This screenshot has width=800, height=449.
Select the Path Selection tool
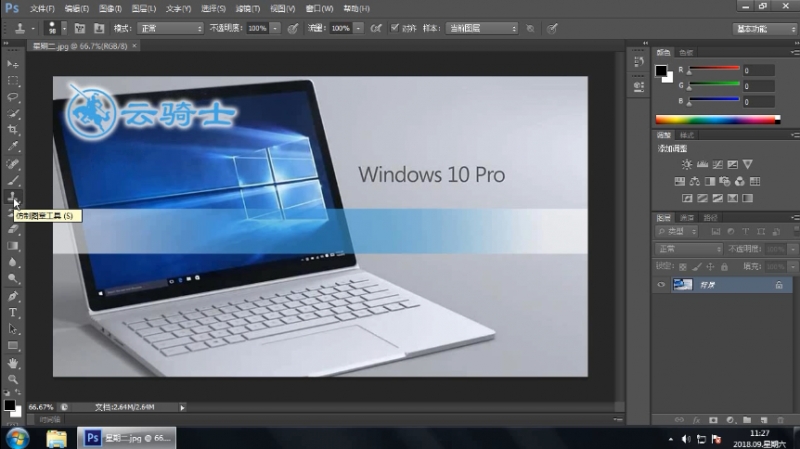tap(13, 329)
